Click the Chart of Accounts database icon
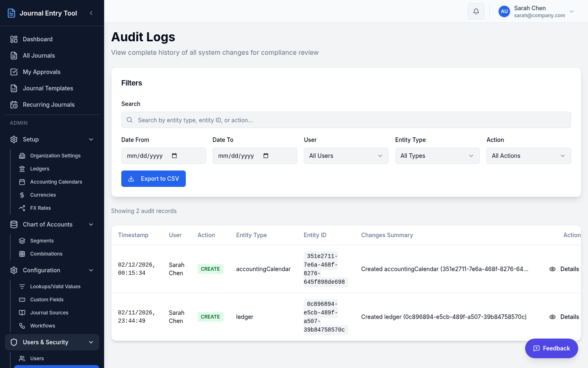588x368 pixels. (x=14, y=224)
